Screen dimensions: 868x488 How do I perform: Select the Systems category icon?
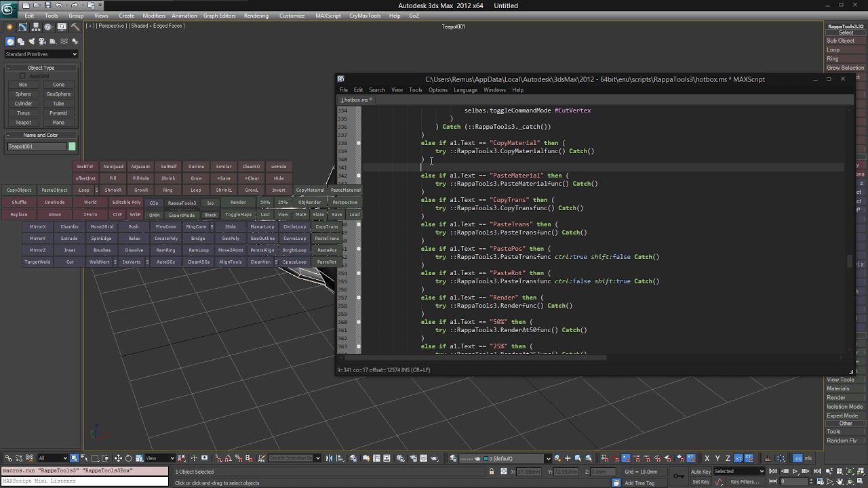(75, 41)
